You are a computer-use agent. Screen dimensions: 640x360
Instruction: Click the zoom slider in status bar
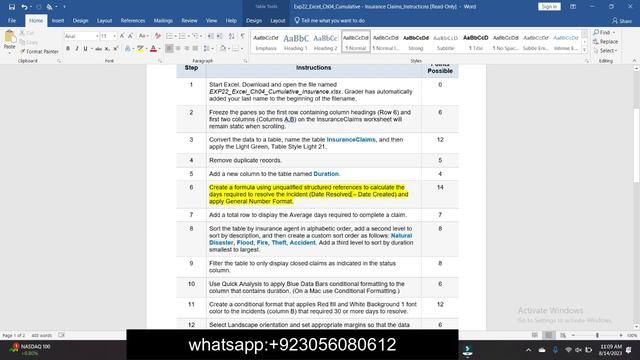coord(597,335)
